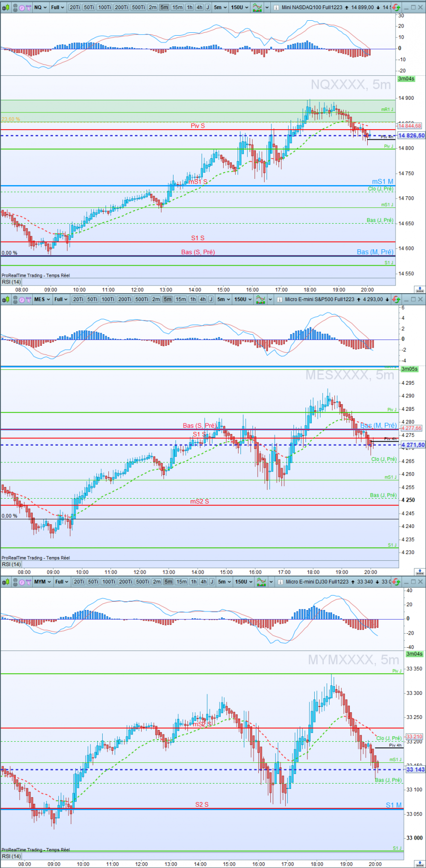Select the 2m timeframe in MYM chart
Image resolution: width=426 pixels, height=868 pixels.
[x=157, y=582]
